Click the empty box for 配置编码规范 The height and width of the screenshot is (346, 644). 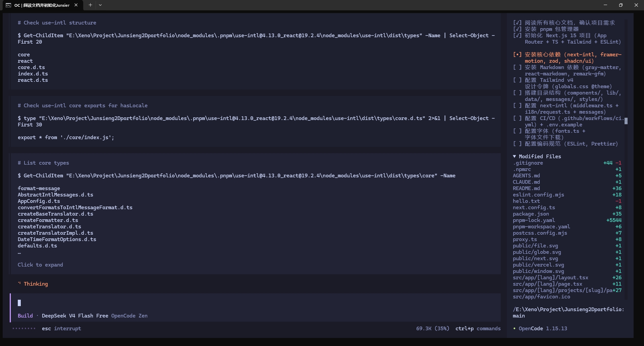tap(517, 144)
